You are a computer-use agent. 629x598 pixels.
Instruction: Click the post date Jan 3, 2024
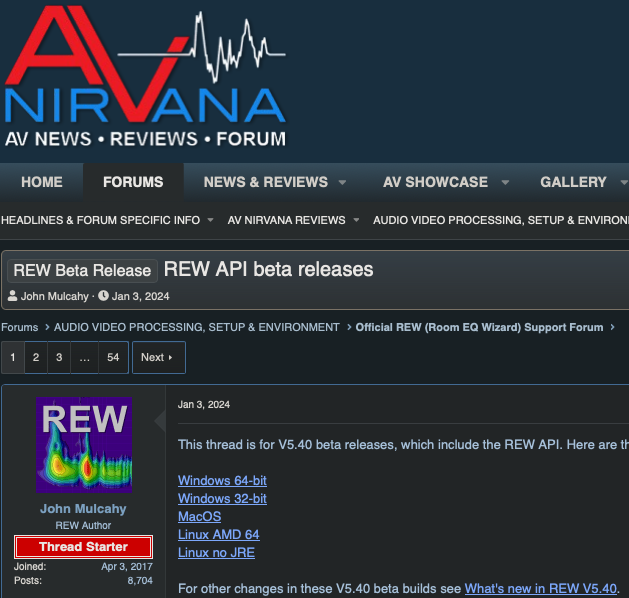click(x=204, y=405)
